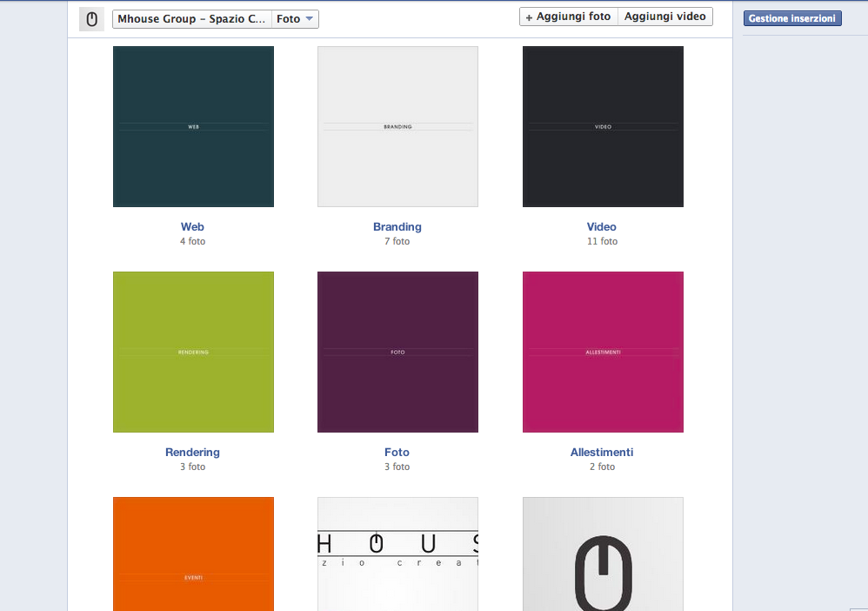Open the green Rendering album cover

193,352
